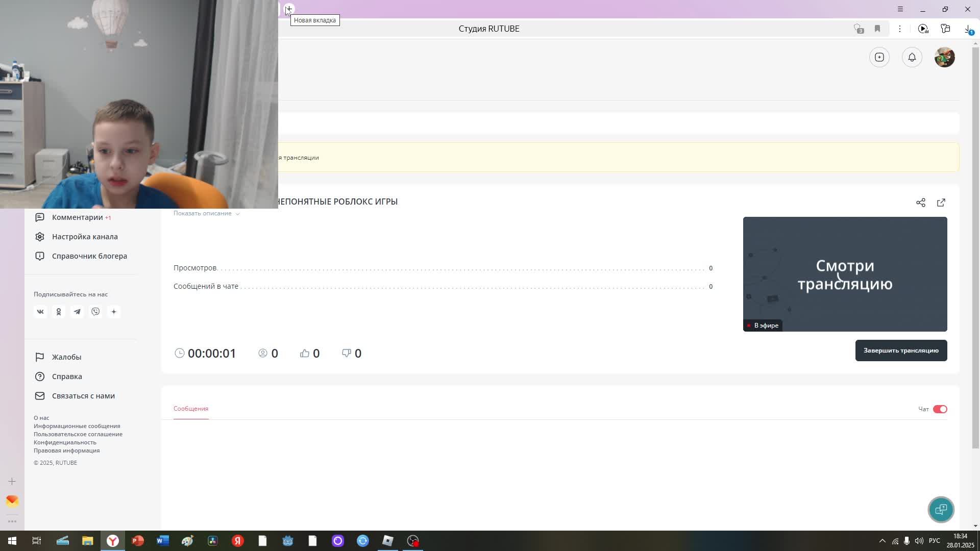The image size is (980, 551).
Task: Select the Сообщения tab
Action: tap(191, 409)
